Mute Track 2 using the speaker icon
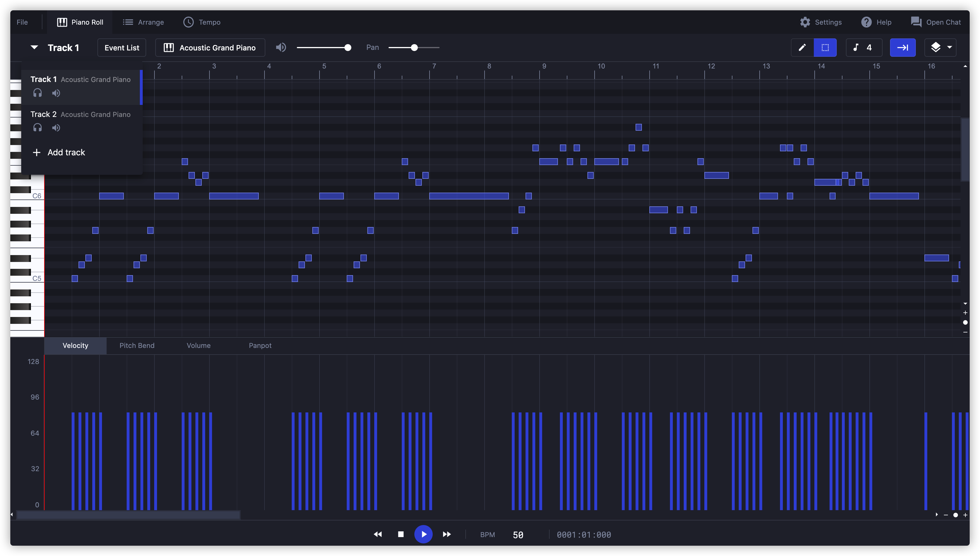The height and width of the screenshot is (556, 980). tap(56, 128)
